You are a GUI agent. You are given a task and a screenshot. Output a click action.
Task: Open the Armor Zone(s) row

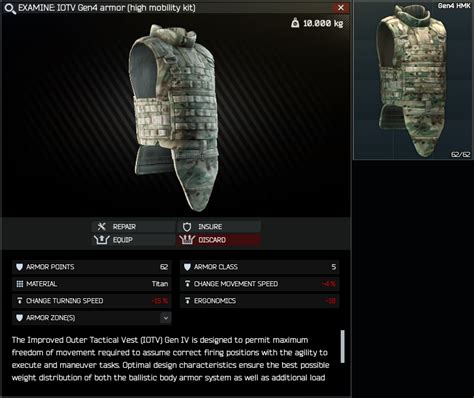pos(92,318)
